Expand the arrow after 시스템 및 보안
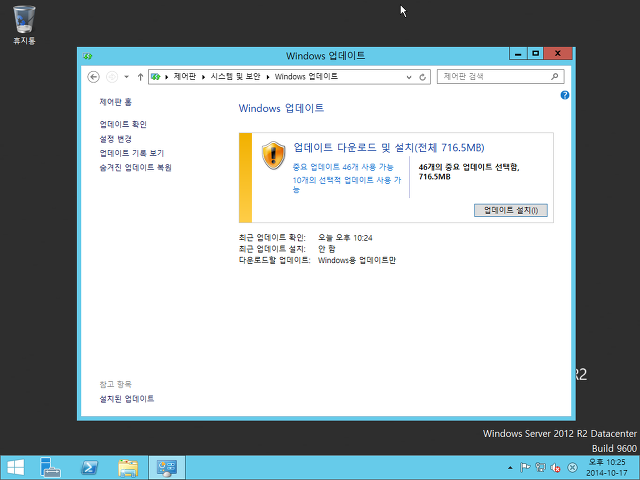This screenshot has width=640, height=480. [x=268, y=77]
